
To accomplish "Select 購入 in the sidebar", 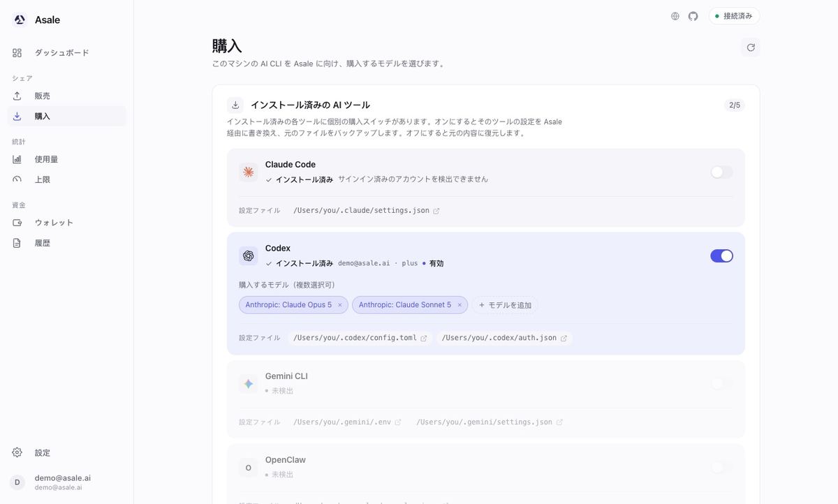I will point(67,117).
